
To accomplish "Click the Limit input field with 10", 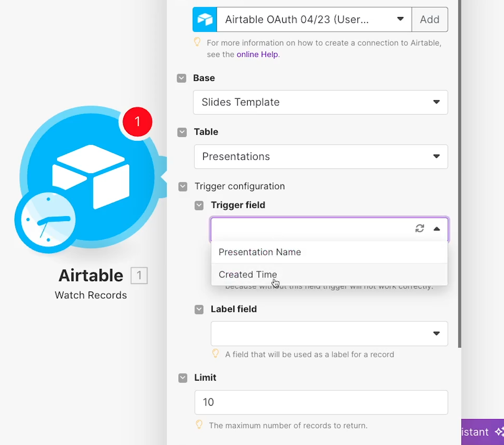I will point(321,402).
